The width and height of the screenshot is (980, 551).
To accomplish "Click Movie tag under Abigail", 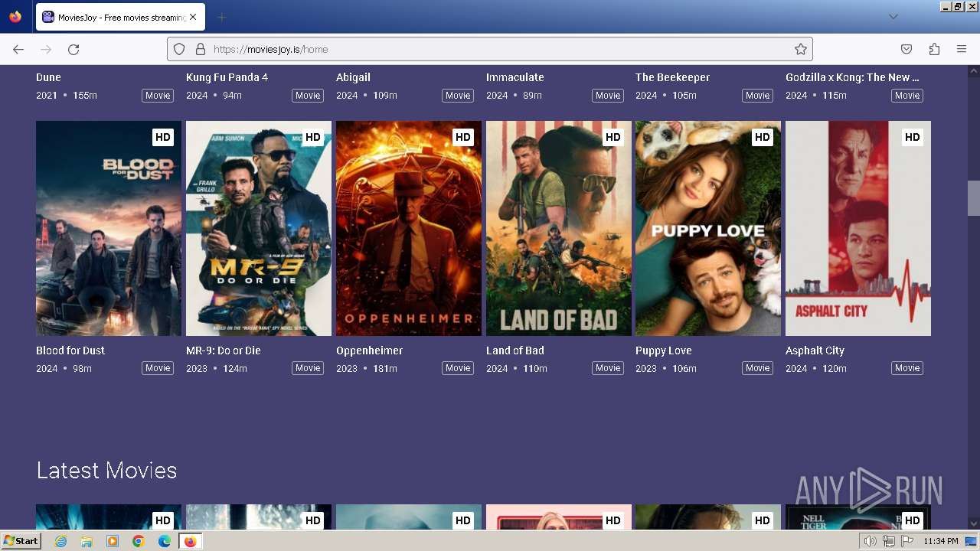I will click(x=458, y=96).
